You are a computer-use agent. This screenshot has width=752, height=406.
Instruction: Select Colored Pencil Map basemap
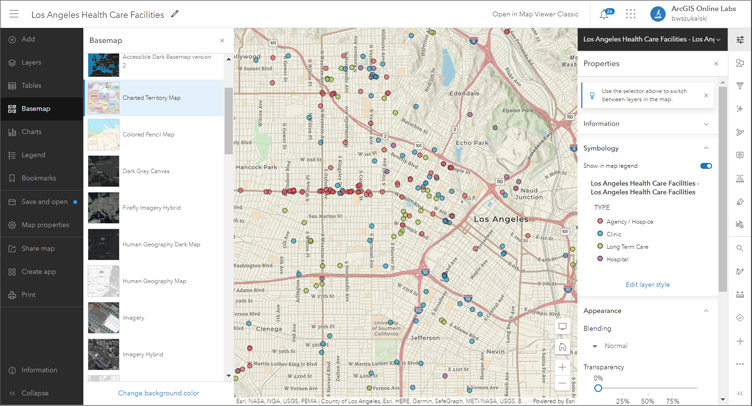(x=154, y=135)
